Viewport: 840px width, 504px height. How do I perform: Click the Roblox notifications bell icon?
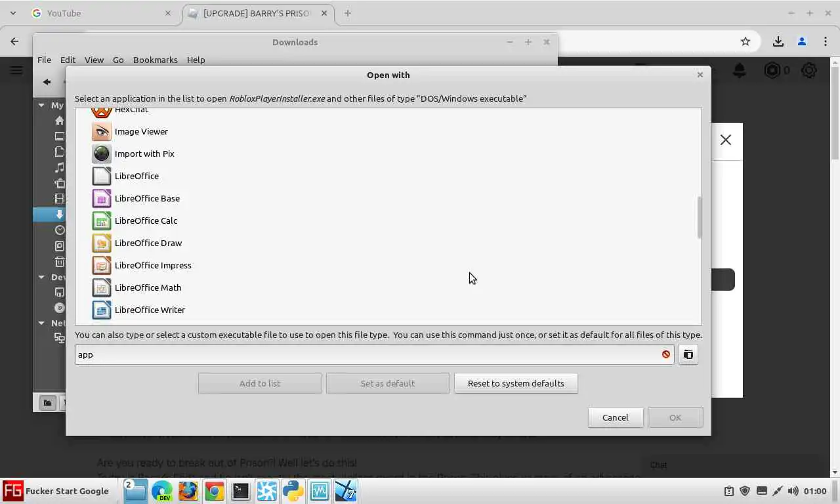point(740,70)
